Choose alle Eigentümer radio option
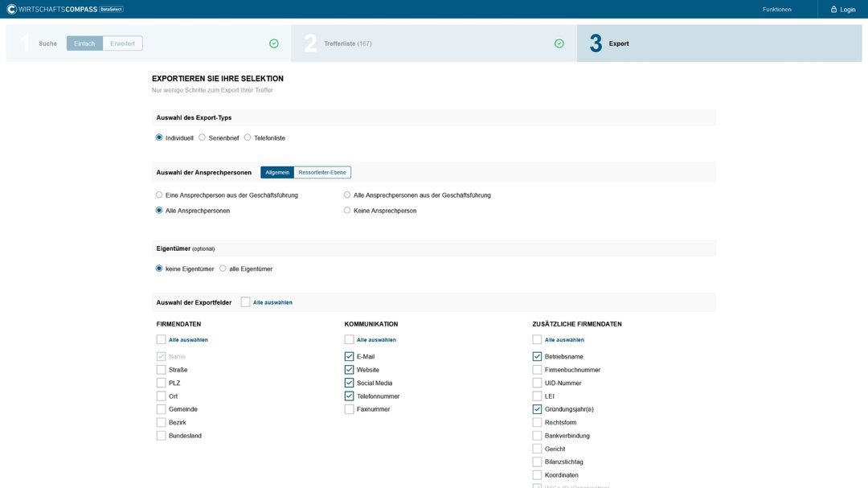The image size is (868, 488). 223,269
